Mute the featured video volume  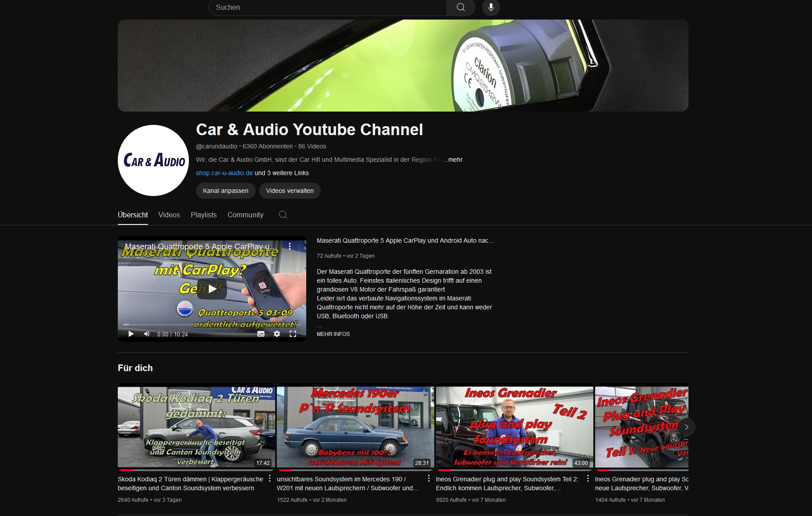pos(147,334)
